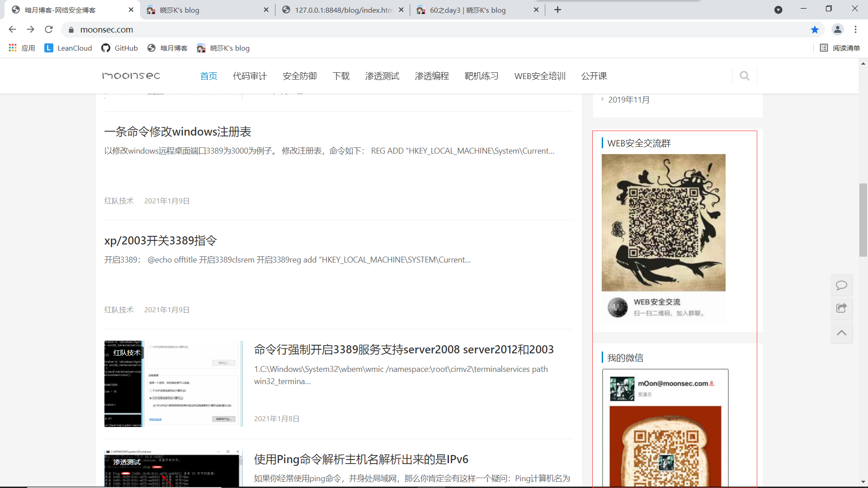Open article 使用Ping命令解析主机名
This screenshot has height=488, width=868.
pos(361,459)
